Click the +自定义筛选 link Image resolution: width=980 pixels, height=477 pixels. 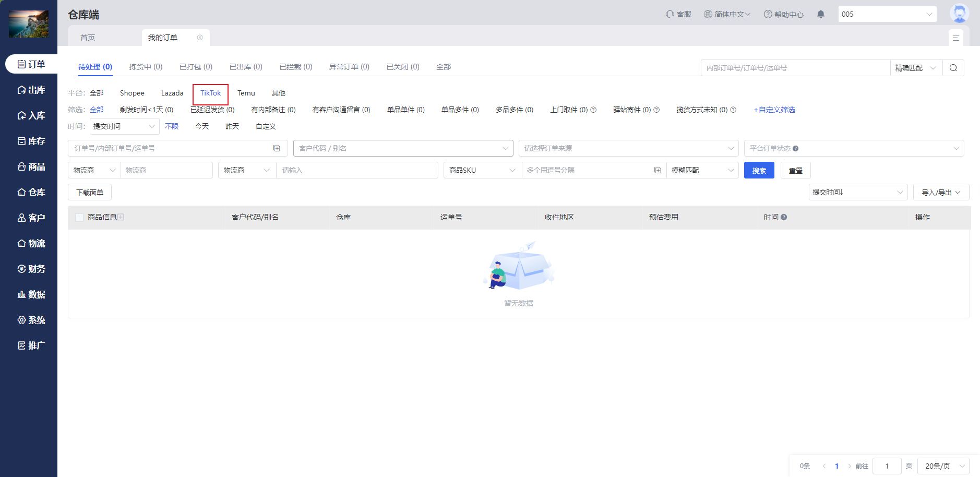pyautogui.click(x=774, y=110)
